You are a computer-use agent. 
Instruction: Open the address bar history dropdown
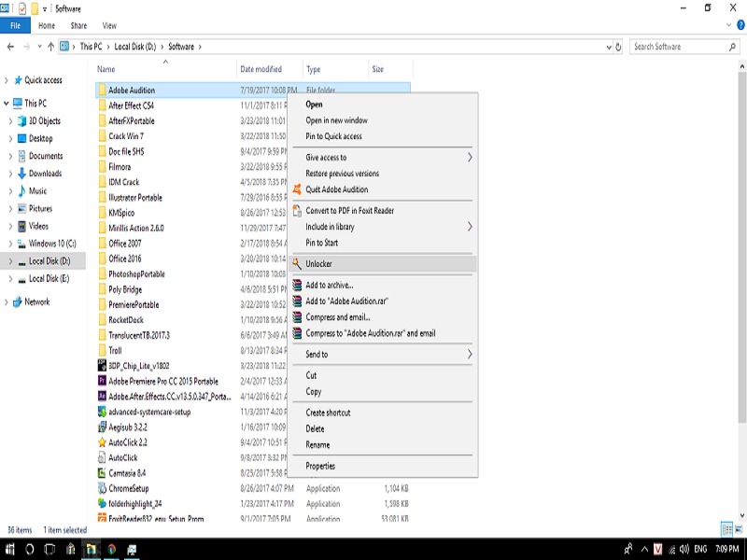tap(609, 47)
